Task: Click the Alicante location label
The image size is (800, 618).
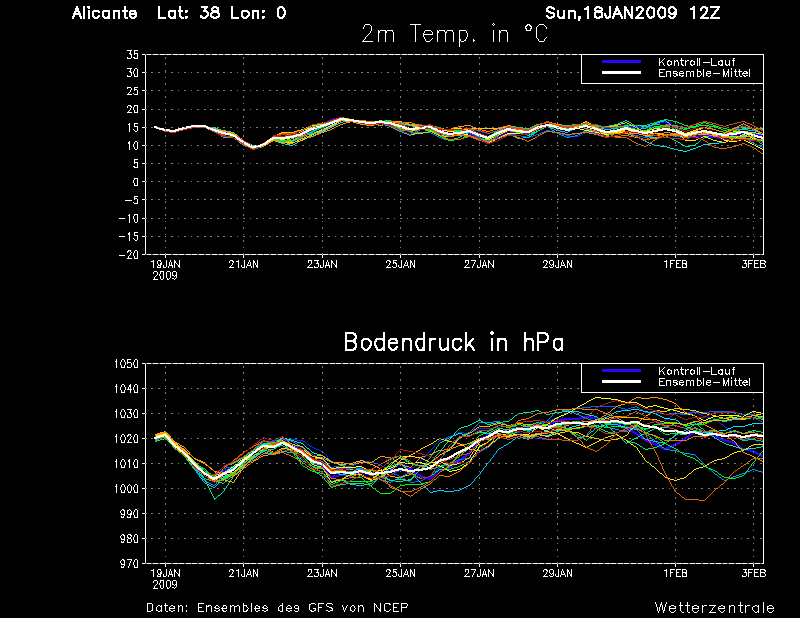Action: 105,13
